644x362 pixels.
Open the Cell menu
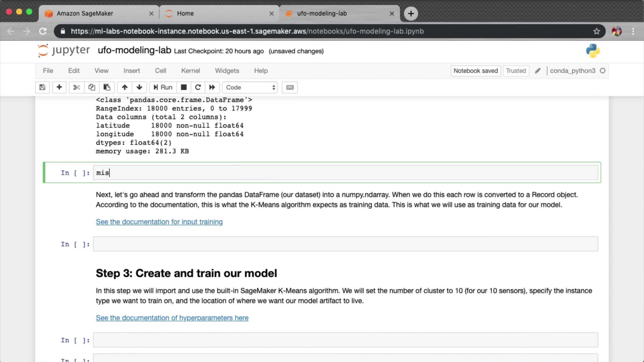(x=160, y=71)
